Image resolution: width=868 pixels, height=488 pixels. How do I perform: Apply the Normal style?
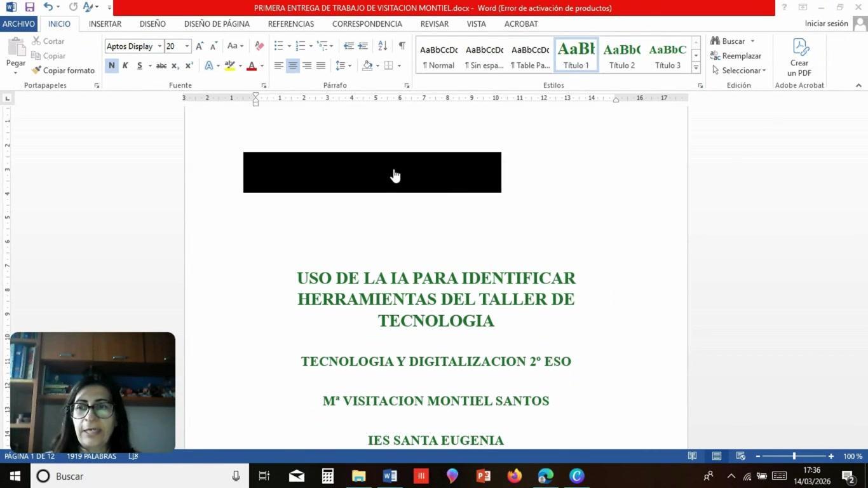[439, 55]
